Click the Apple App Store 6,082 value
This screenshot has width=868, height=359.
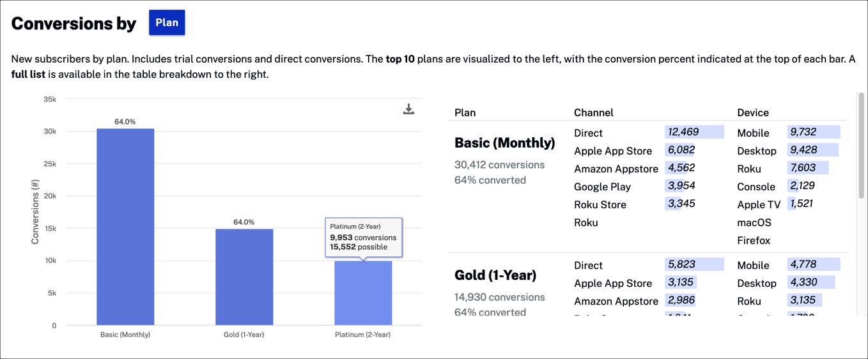click(x=681, y=150)
